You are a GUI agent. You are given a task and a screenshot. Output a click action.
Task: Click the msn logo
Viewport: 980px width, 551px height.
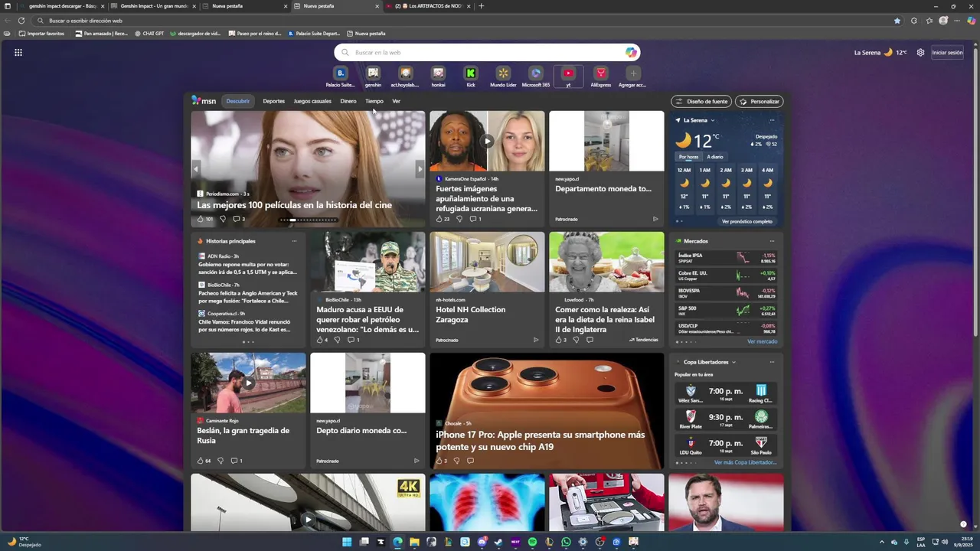tap(204, 101)
